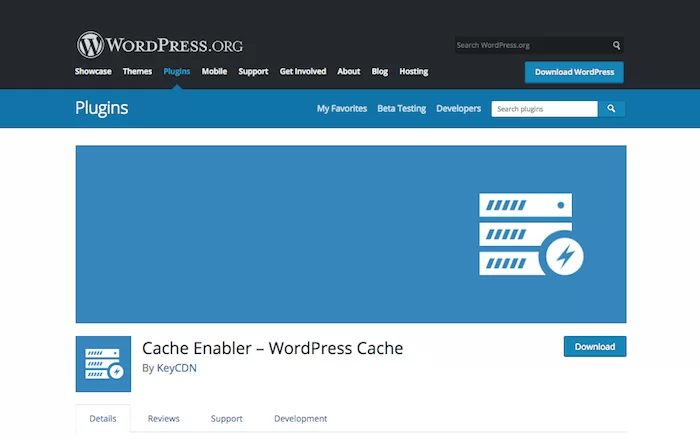Open the Beta Testing link
The height and width of the screenshot is (440, 700).
pos(400,108)
